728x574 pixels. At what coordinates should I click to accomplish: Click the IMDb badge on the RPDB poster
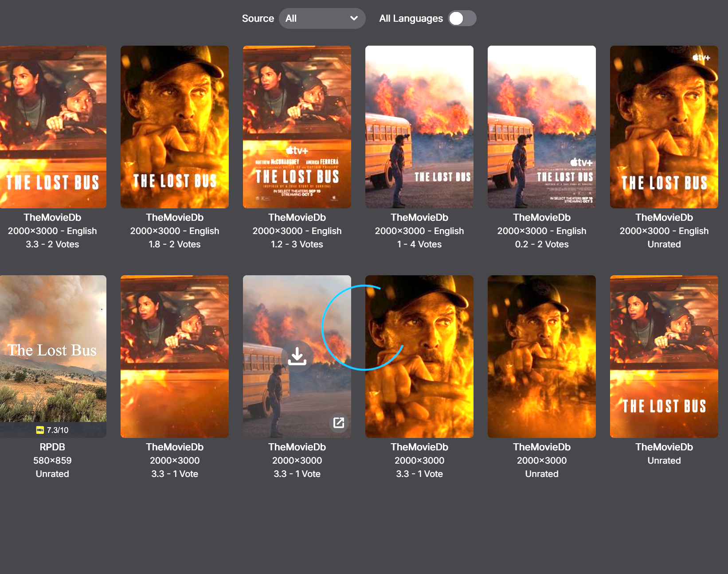tap(40, 430)
